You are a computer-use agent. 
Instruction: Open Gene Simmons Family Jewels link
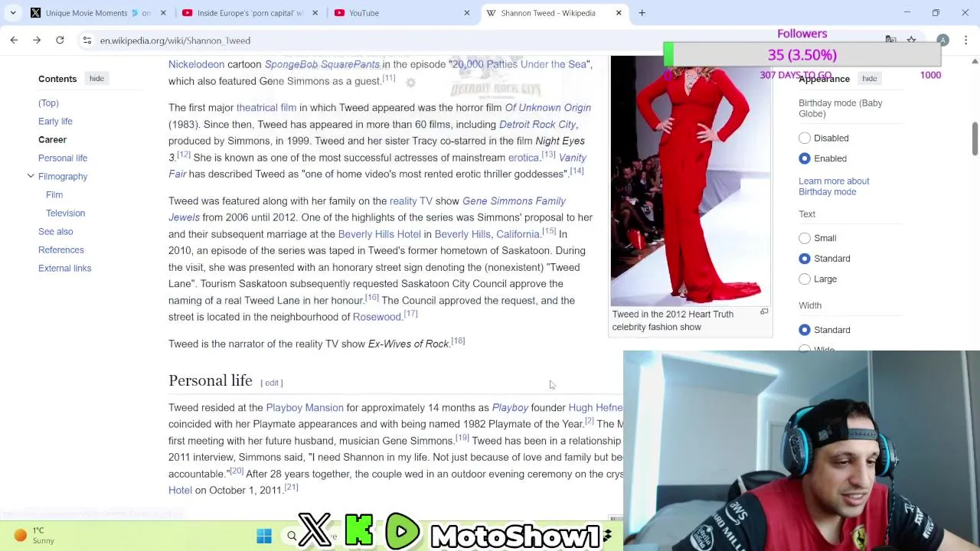click(x=514, y=201)
